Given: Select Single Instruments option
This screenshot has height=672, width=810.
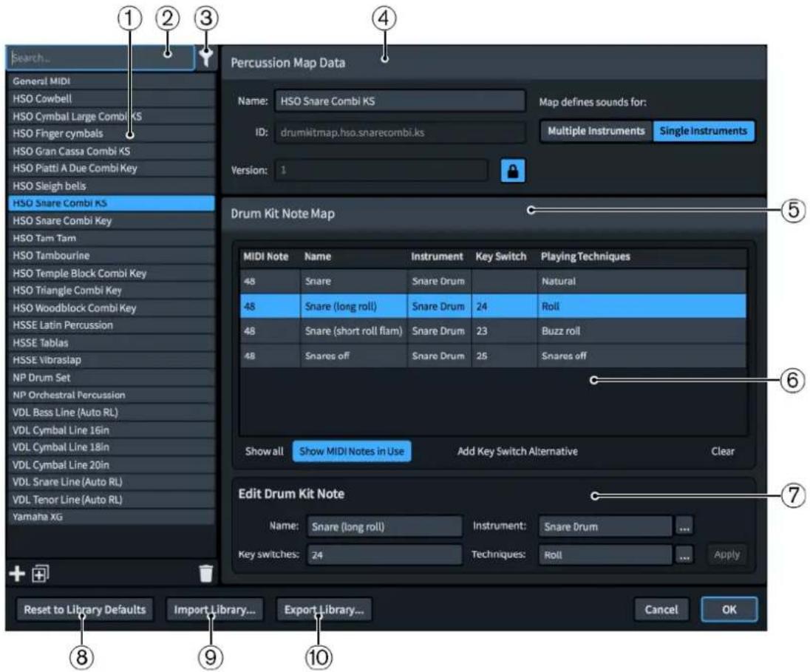Looking at the screenshot, I should (x=703, y=131).
